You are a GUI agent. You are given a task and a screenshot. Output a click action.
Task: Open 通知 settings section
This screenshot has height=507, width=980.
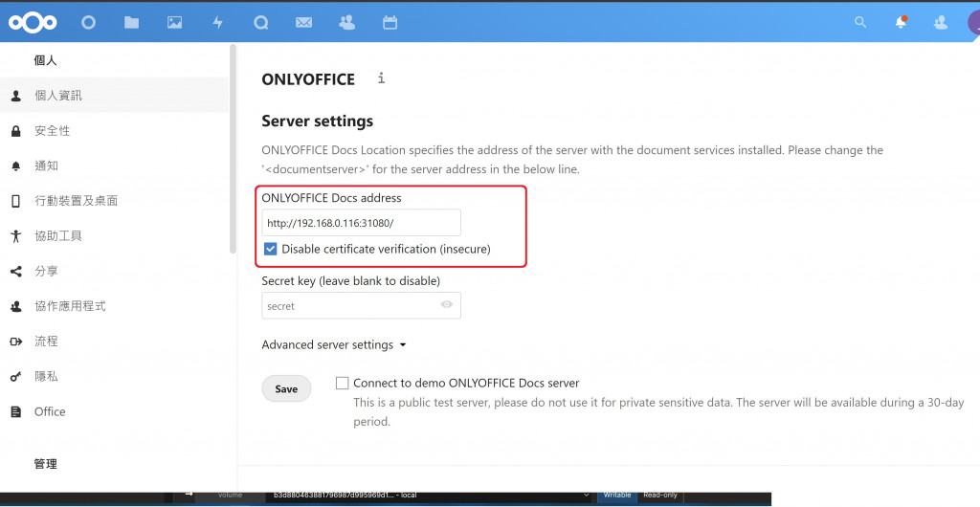(x=115, y=165)
